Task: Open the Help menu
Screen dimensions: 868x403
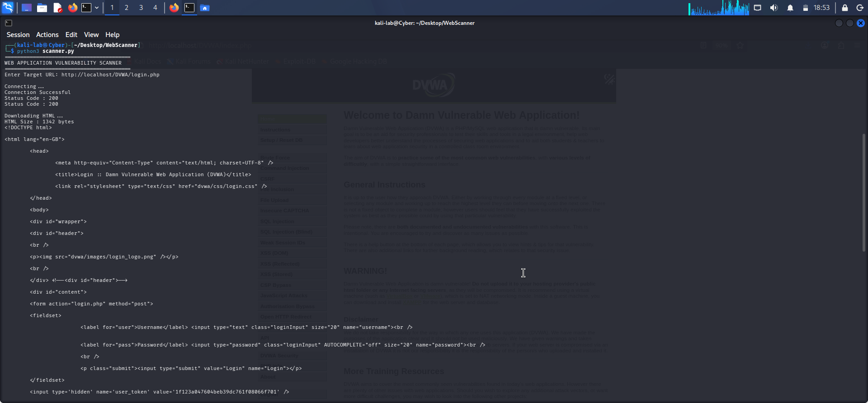Action: [113, 35]
